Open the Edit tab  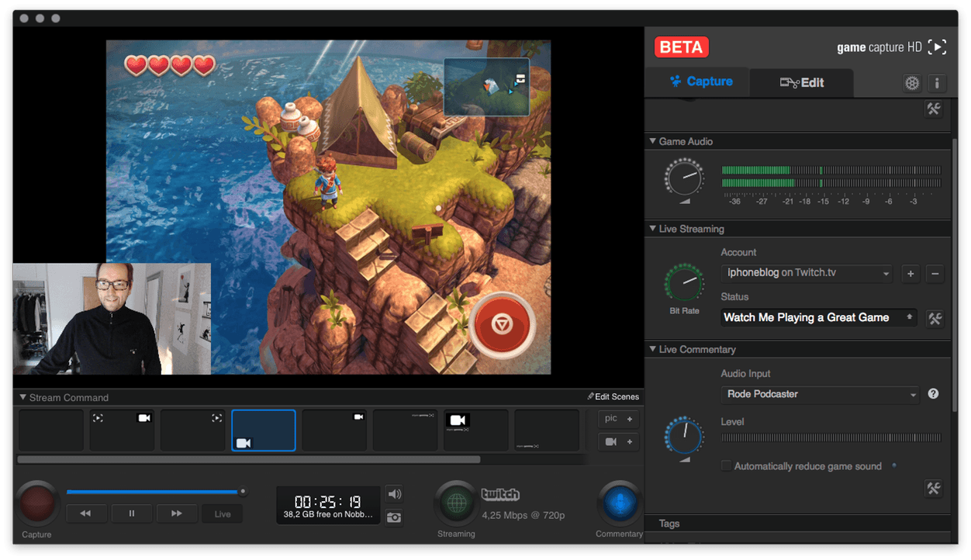(802, 82)
